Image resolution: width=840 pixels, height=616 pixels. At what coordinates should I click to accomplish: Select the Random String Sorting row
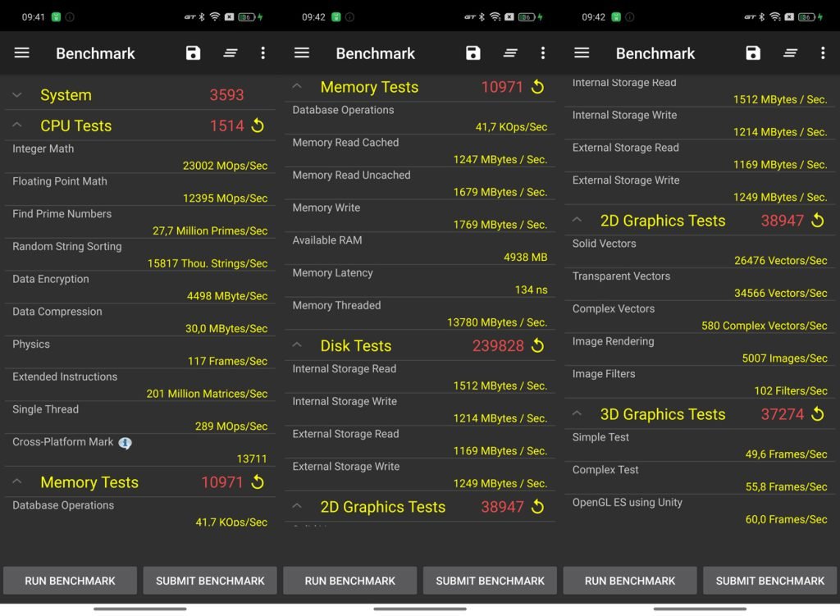(x=139, y=255)
